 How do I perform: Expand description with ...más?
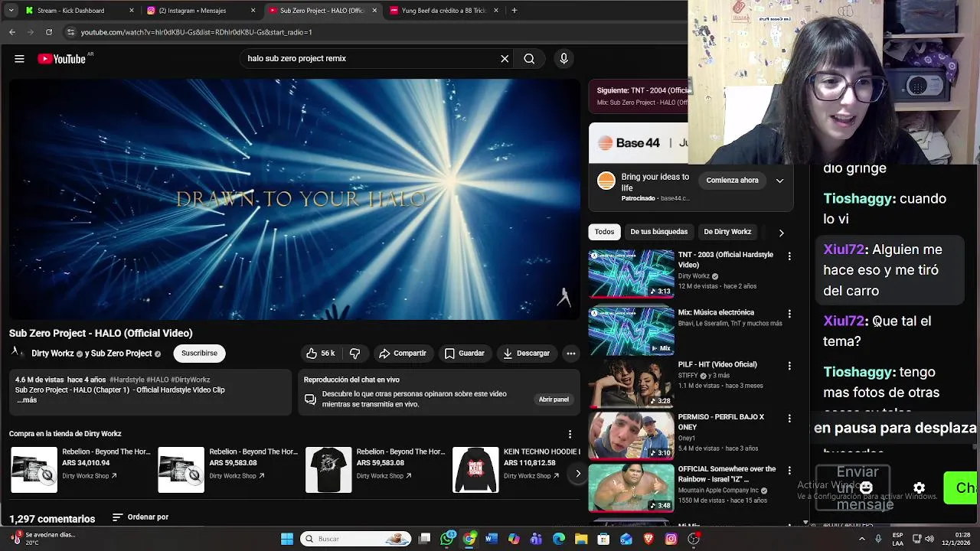pos(27,400)
